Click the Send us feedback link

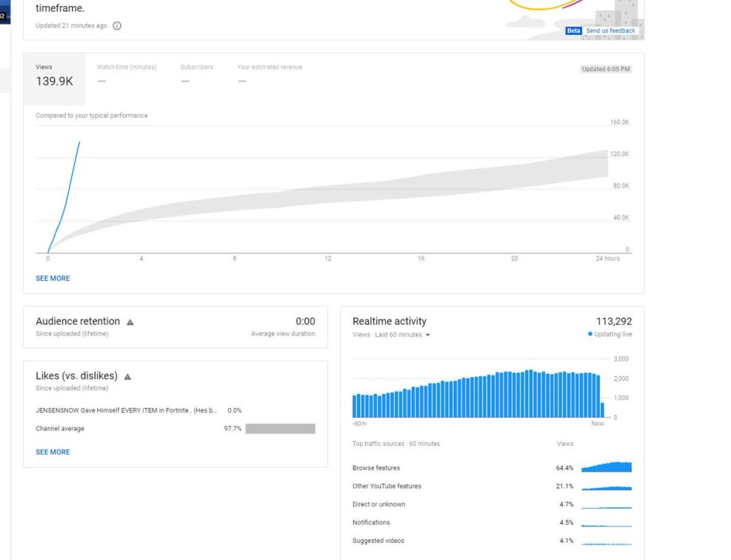(x=610, y=30)
